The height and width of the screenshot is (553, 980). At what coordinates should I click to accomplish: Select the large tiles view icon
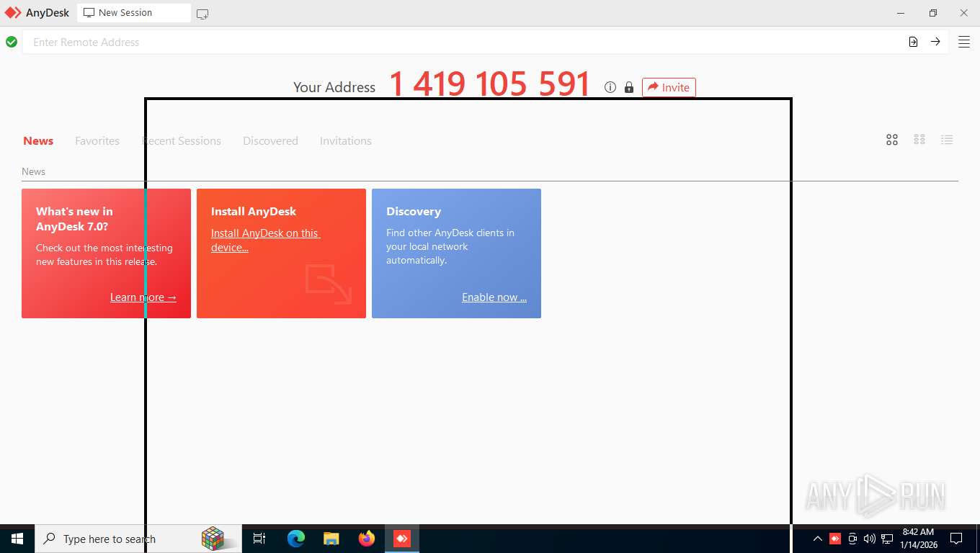892,140
